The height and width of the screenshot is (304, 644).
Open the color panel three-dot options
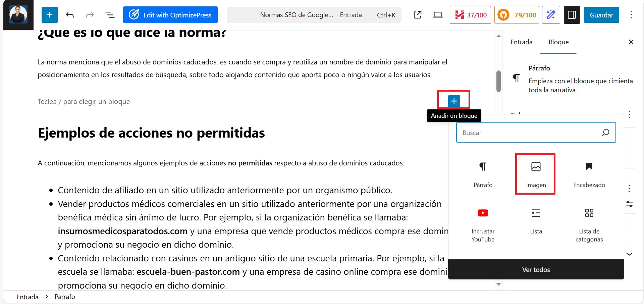click(629, 115)
